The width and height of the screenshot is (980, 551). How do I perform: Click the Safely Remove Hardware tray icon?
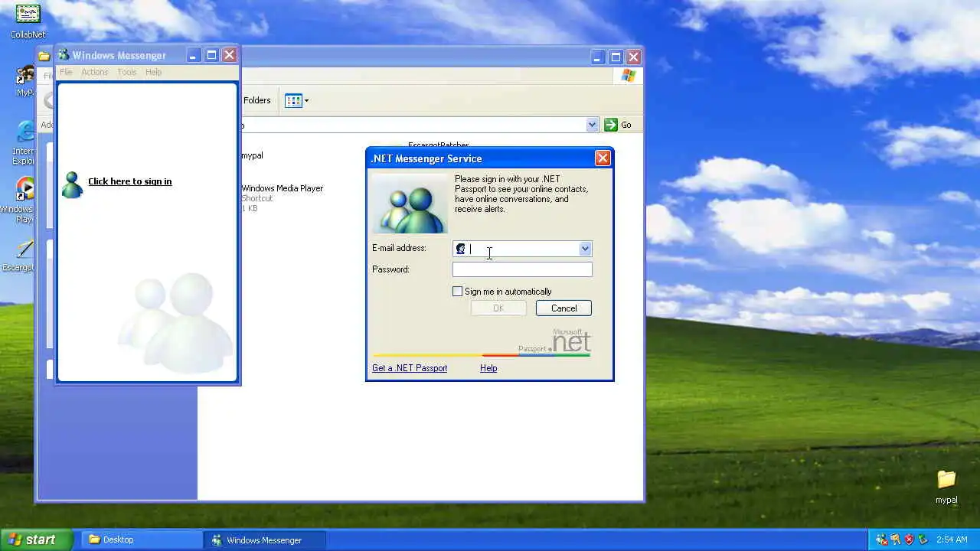click(x=923, y=540)
